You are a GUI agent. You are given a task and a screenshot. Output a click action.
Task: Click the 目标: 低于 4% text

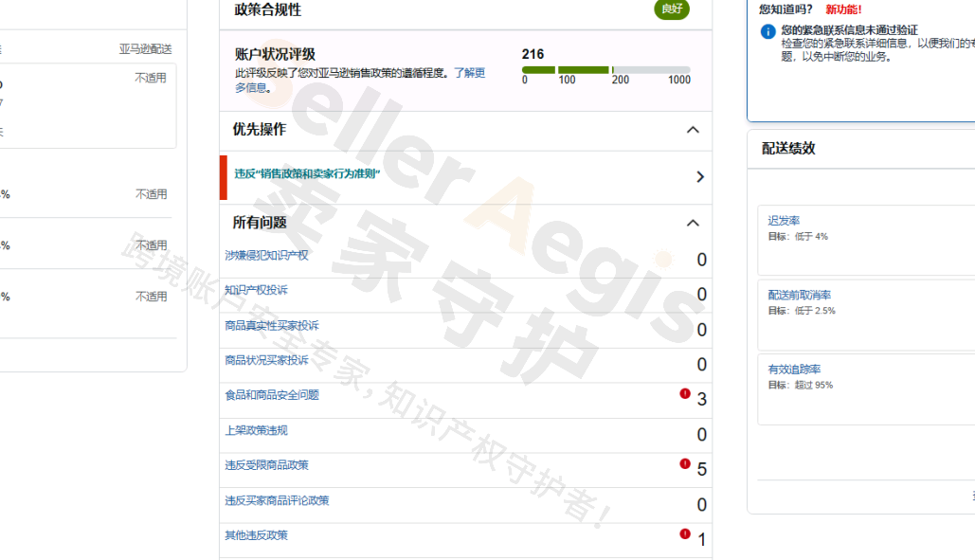coord(798,236)
